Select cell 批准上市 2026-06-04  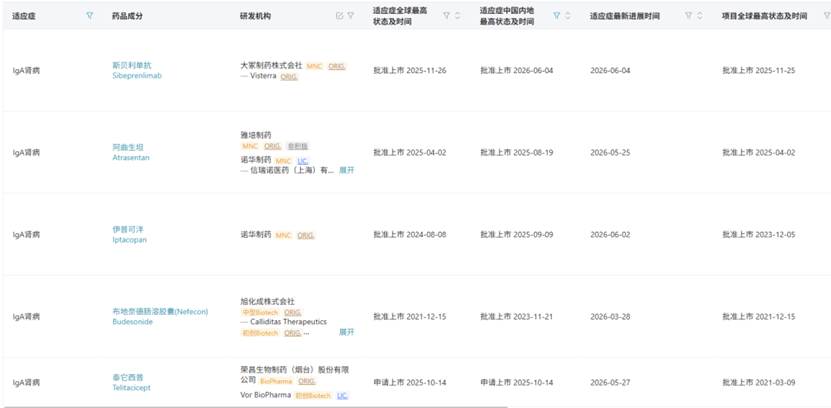click(517, 70)
